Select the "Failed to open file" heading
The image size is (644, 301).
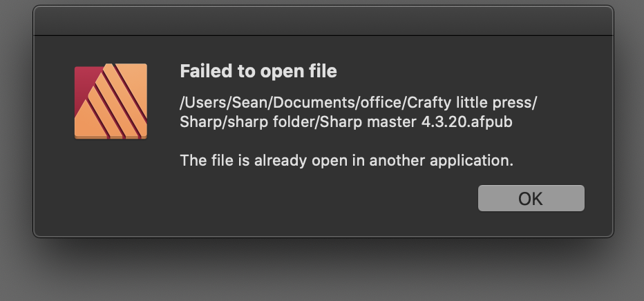(258, 71)
